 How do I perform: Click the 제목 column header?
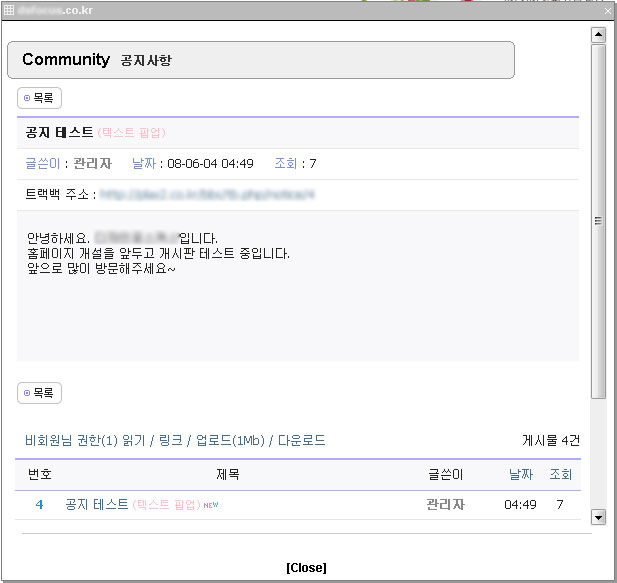[228, 474]
